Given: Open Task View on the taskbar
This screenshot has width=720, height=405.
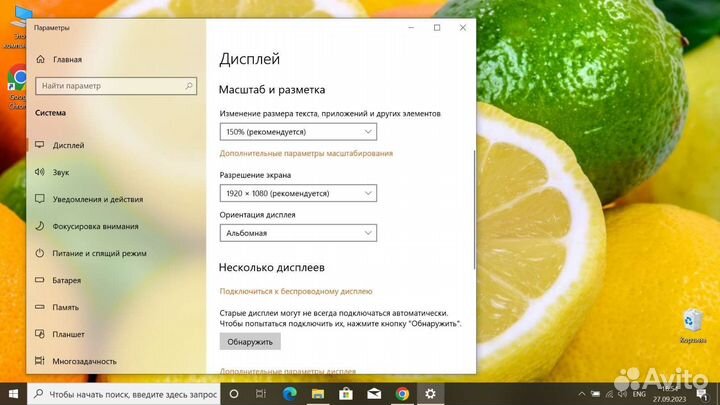Looking at the screenshot, I should pyautogui.click(x=261, y=394).
